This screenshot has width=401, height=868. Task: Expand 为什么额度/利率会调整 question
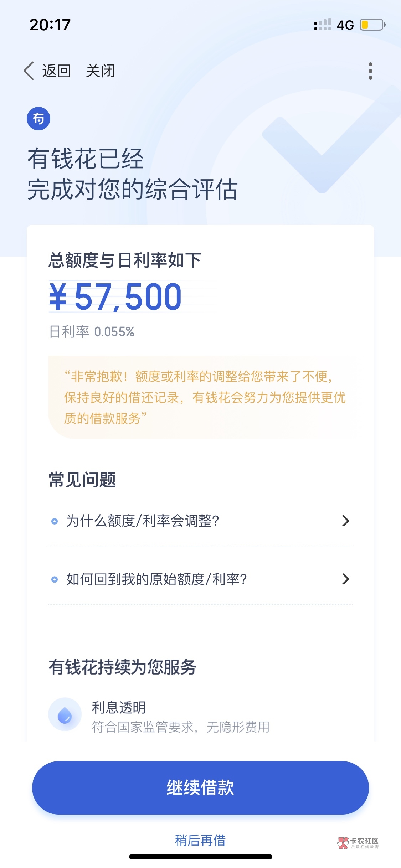[x=143, y=521]
